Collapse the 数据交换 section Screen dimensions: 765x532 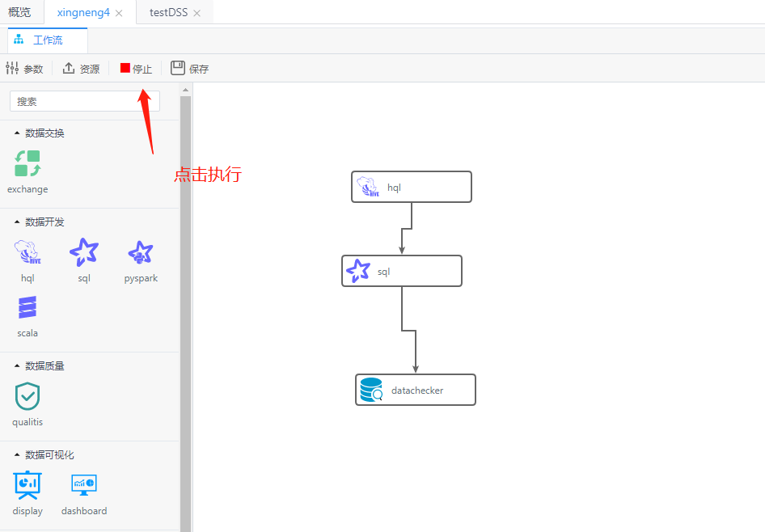coord(38,133)
